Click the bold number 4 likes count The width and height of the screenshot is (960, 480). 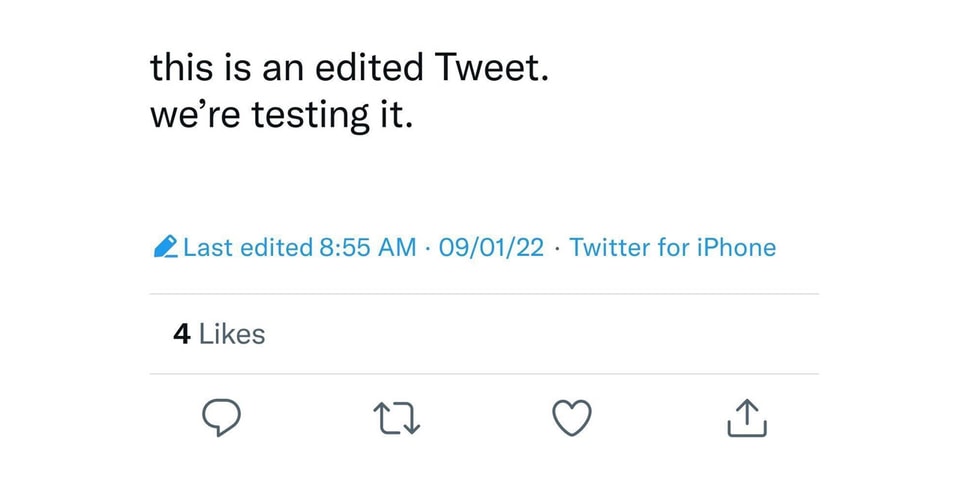181,334
